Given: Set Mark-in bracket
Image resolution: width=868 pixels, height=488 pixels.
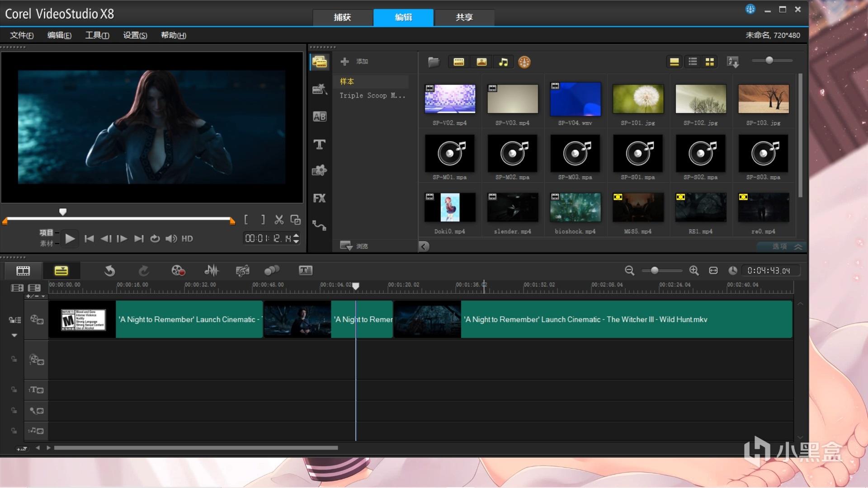Looking at the screenshot, I should (246, 220).
